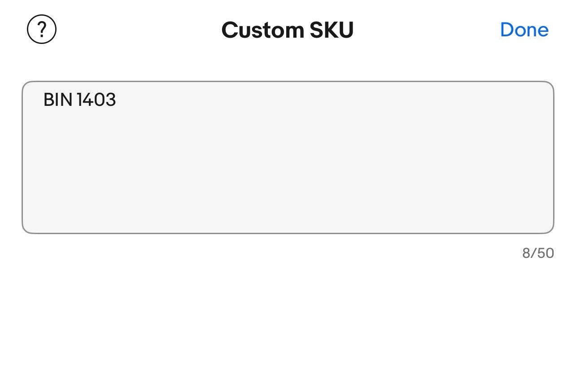The width and height of the screenshot is (576, 392).
Task: Click the "SKU" word in the header
Action: pyautogui.click(x=332, y=30)
